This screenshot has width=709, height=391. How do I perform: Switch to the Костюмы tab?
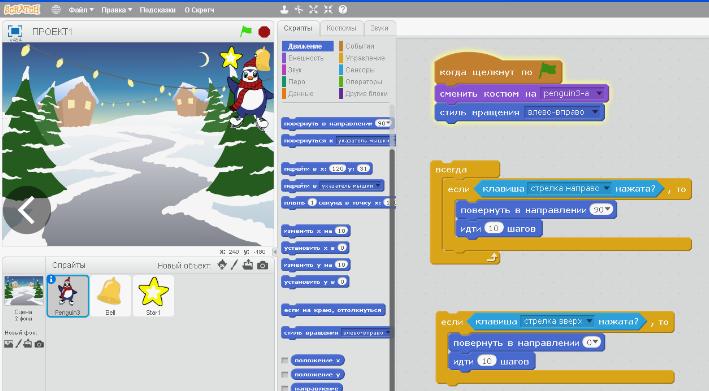pyautogui.click(x=341, y=28)
